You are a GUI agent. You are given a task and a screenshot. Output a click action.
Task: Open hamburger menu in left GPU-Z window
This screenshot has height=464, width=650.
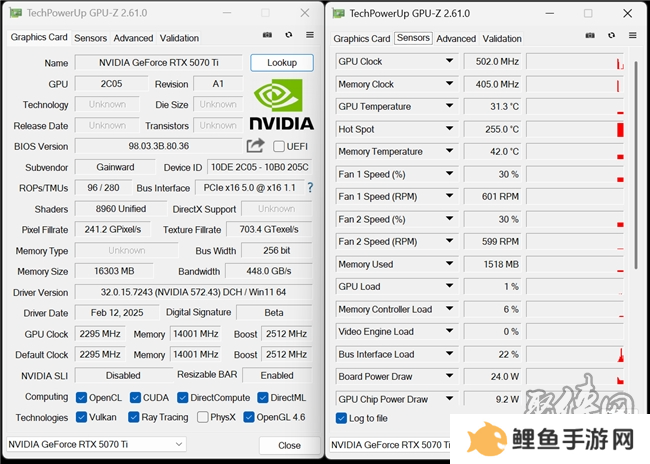(x=310, y=35)
